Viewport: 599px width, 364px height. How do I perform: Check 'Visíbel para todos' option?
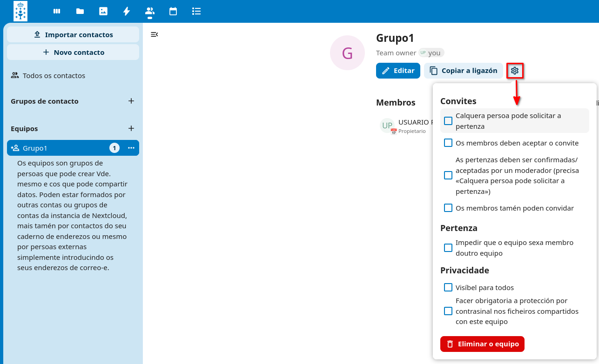pos(448,287)
